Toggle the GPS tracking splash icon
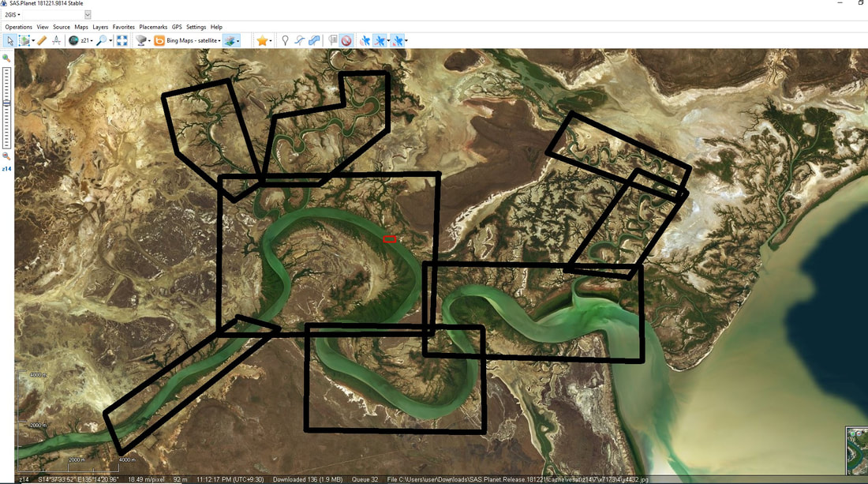The width and height of the screenshot is (868, 484). tap(365, 40)
